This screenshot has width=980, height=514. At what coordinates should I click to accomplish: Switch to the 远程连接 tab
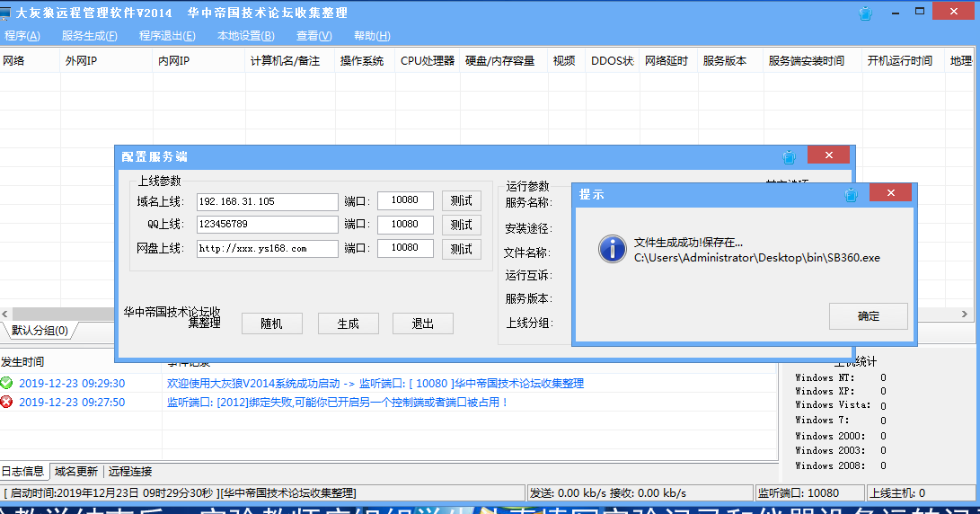(130, 472)
